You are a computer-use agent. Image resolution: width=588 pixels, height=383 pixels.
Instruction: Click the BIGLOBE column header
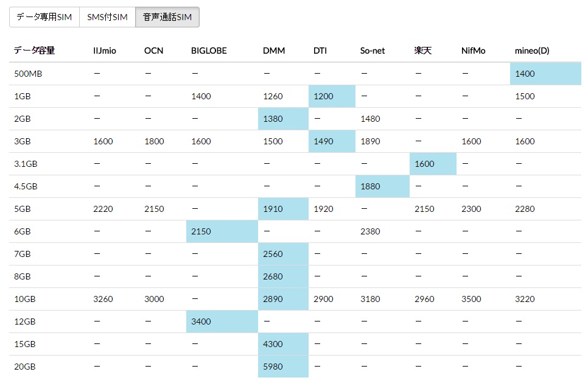tap(209, 51)
